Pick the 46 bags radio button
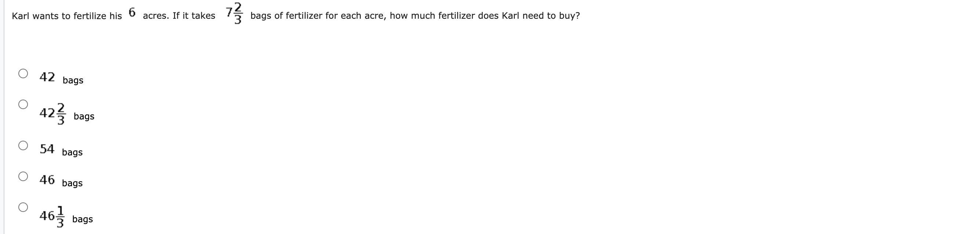The width and height of the screenshot is (980, 234). [23, 176]
